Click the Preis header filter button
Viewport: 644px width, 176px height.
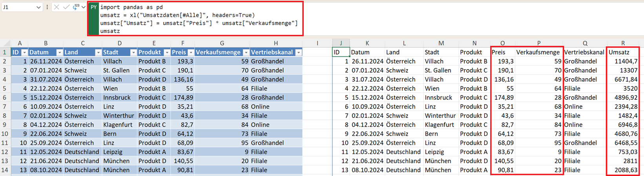tap(191, 52)
